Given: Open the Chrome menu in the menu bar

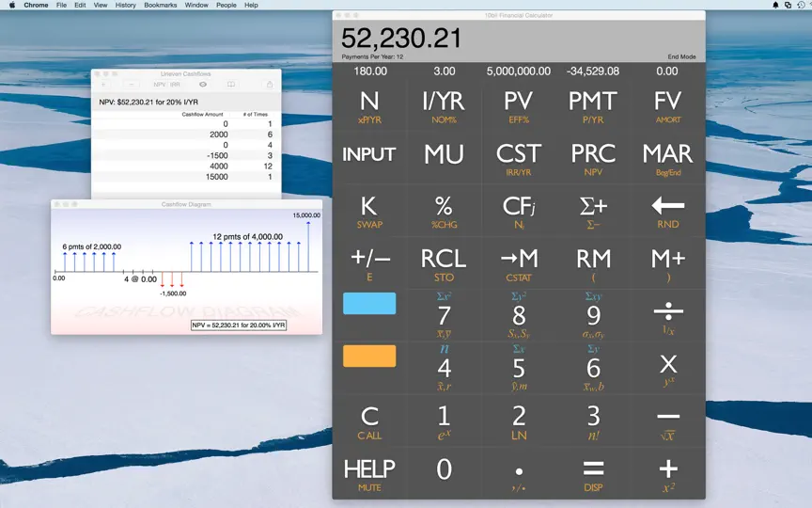Looking at the screenshot, I should click(36, 5).
